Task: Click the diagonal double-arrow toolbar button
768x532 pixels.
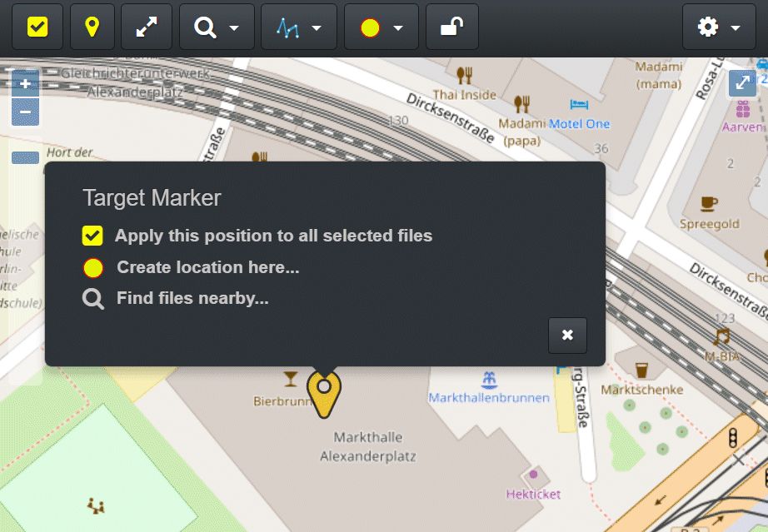Action: tap(147, 27)
